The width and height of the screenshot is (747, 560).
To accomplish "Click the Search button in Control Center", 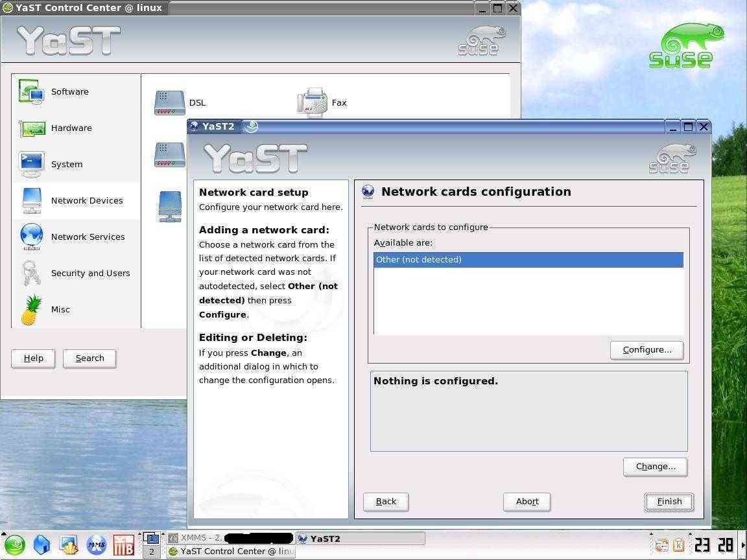I will (x=89, y=358).
